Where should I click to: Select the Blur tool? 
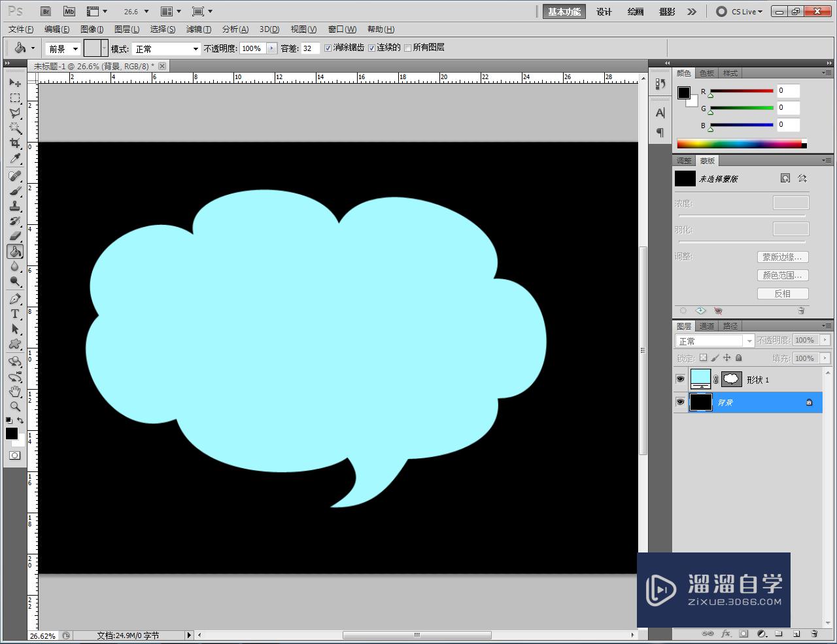pyautogui.click(x=15, y=267)
